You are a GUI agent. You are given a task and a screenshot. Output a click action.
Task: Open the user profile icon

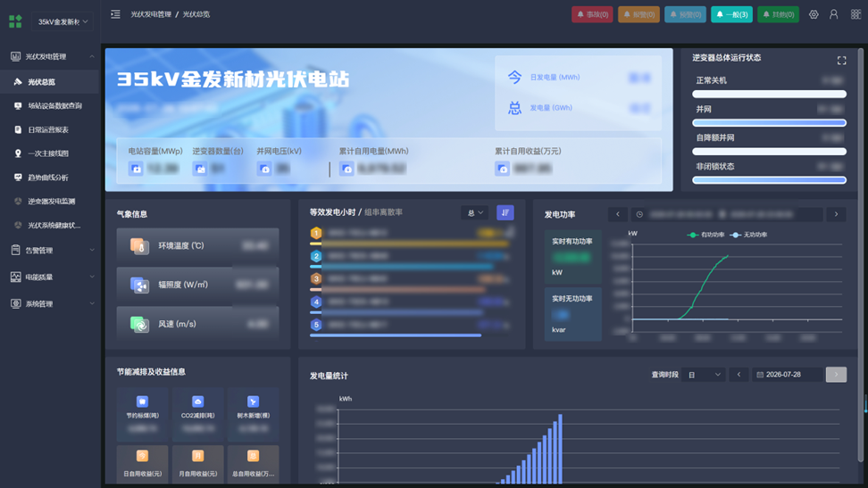pyautogui.click(x=833, y=14)
